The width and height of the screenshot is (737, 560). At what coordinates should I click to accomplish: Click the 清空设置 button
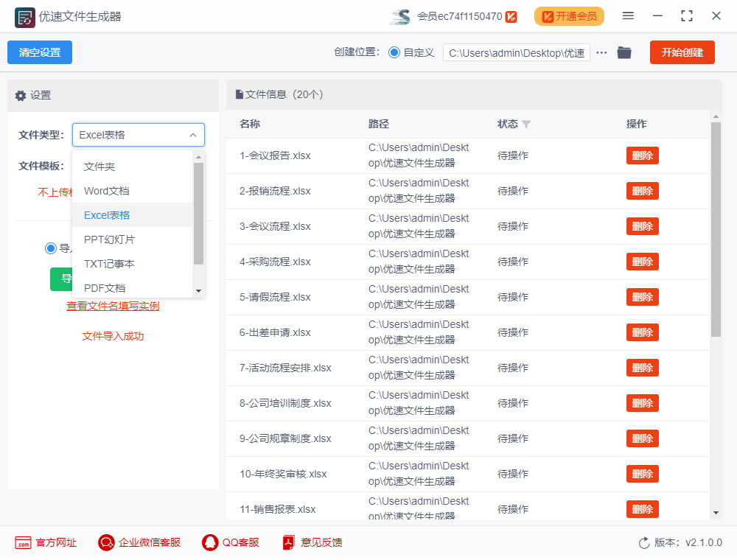click(40, 52)
